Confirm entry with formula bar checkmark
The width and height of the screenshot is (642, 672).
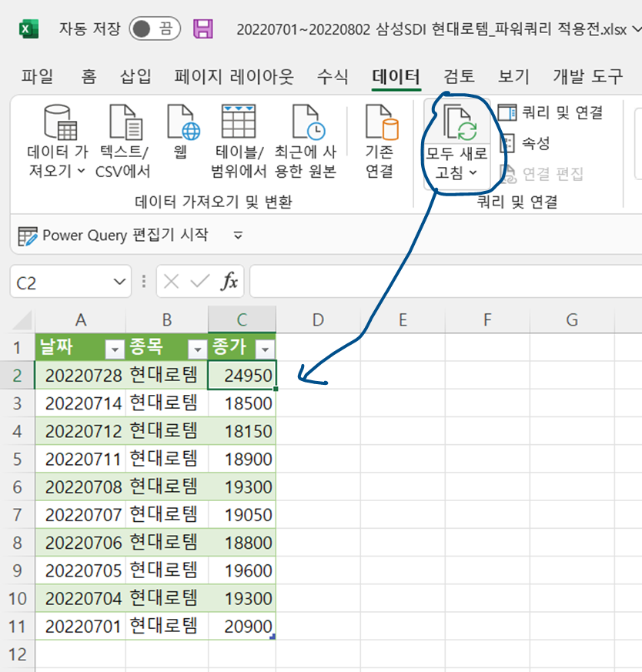click(199, 282)
